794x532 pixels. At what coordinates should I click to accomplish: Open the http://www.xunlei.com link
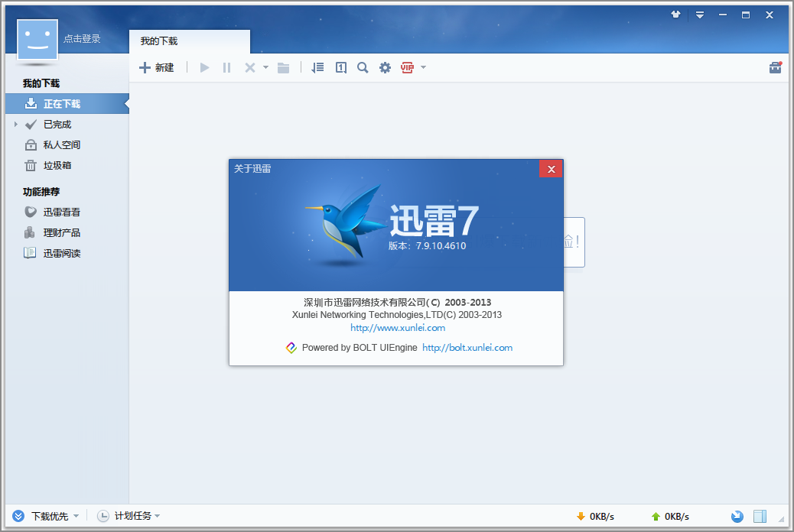pos(398,327)
